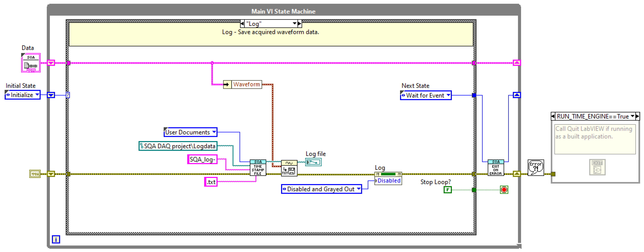This screenshot has height=252, width=644.
Task: Select the SQA Time Stamp File VI
Action: (x=258, y=168)
